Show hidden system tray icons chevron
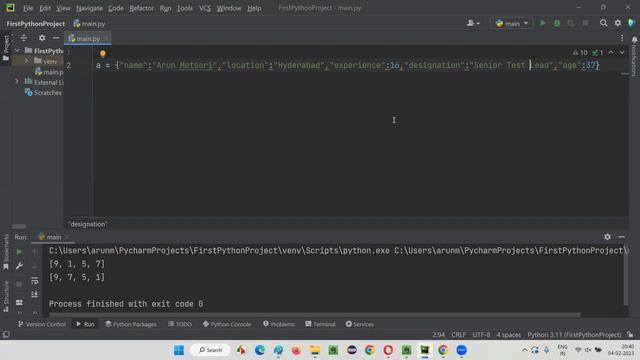This screenshot has height=360, width=640. pyautogui.click(x=524, y=350)
